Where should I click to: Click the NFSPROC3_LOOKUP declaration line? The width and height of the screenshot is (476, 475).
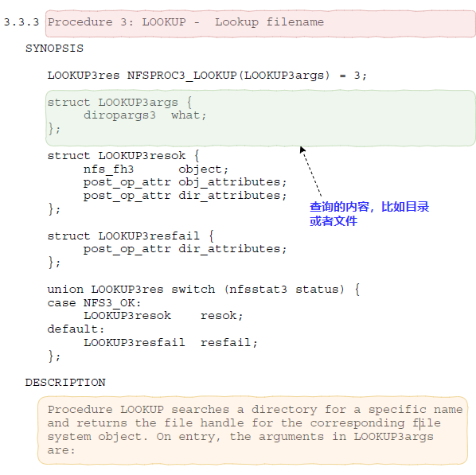pos(207,76)
